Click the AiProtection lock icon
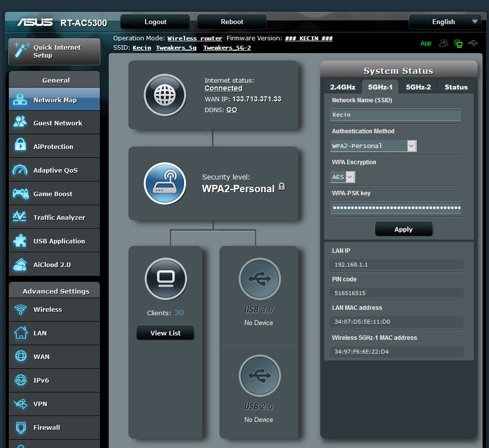Viewport: 489px width, 448px height. coord(20,145)
